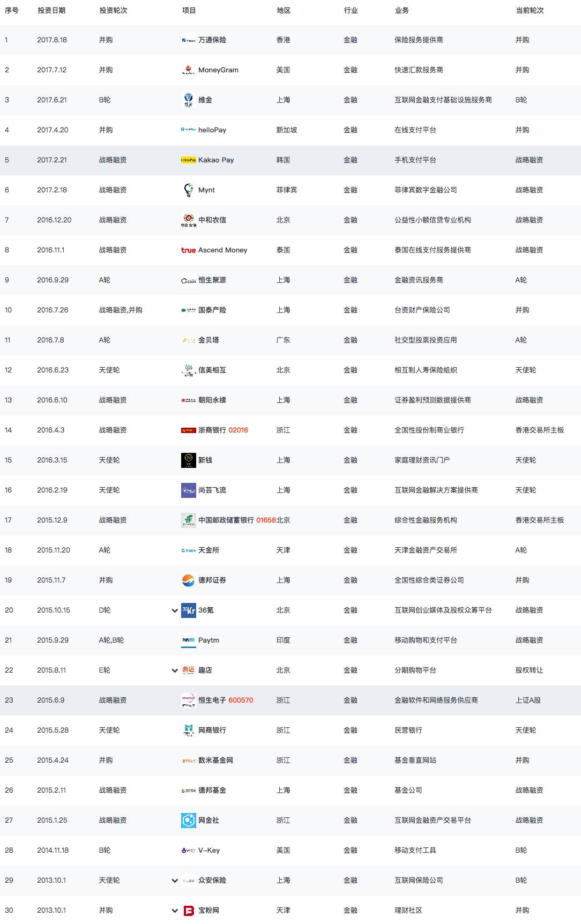Click round cell A轮,B轮
Viewport: 581px width, 924px height.
[x=111, y=640]
